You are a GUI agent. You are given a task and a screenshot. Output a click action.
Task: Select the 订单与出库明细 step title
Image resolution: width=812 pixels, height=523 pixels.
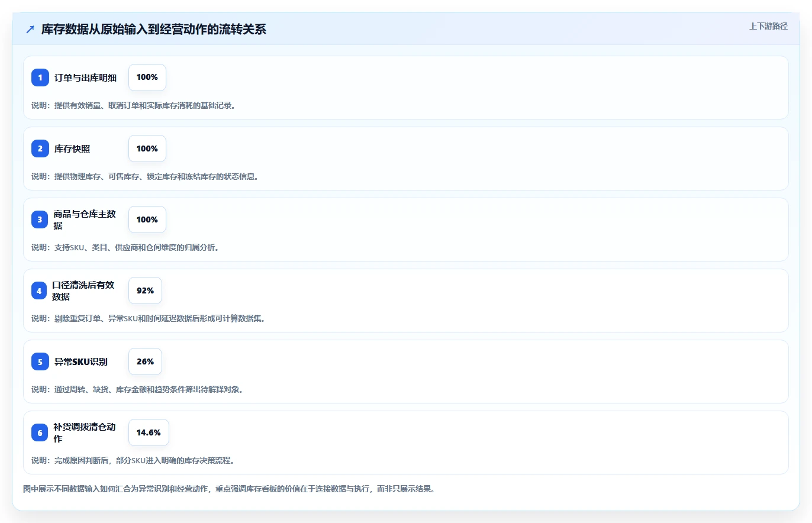pos(86,78)
